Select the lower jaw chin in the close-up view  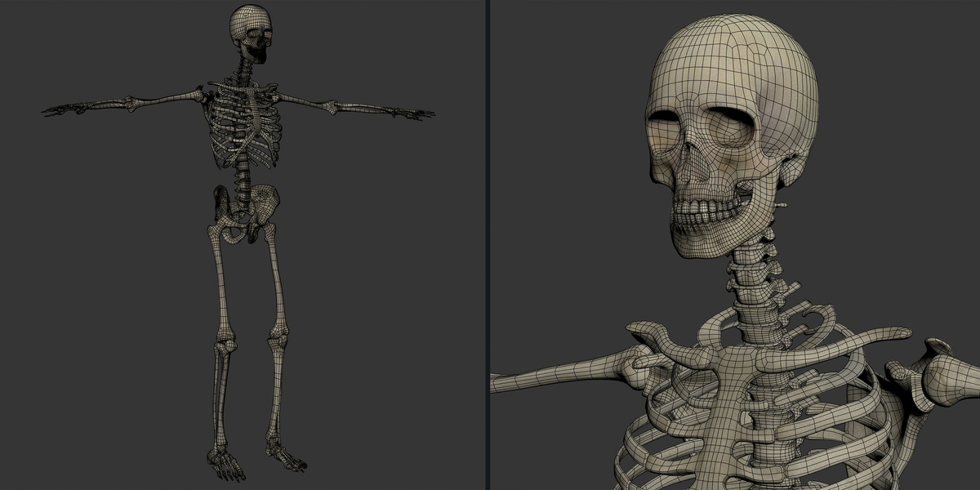click(x=694, y=243)
